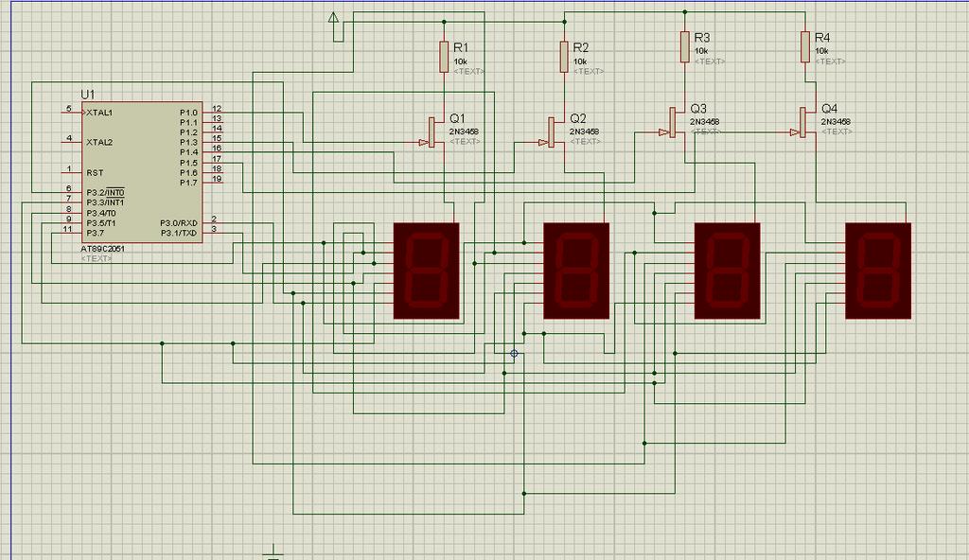Click the R2 reference label

(581, 47)
